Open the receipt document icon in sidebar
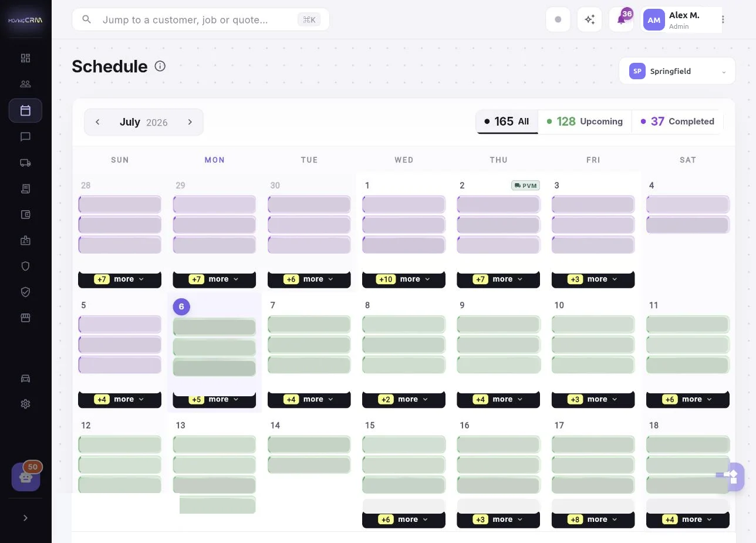 [25, 188]
